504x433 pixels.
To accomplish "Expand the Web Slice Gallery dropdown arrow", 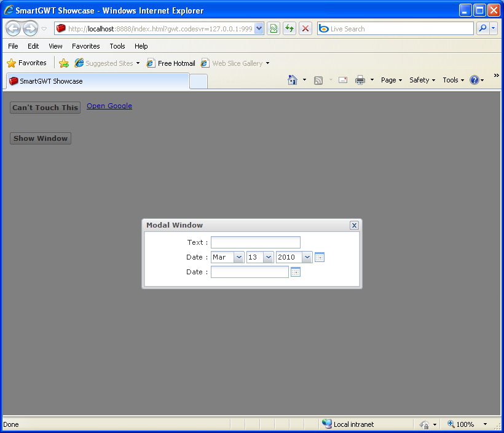I will click(x=267, y=63).
